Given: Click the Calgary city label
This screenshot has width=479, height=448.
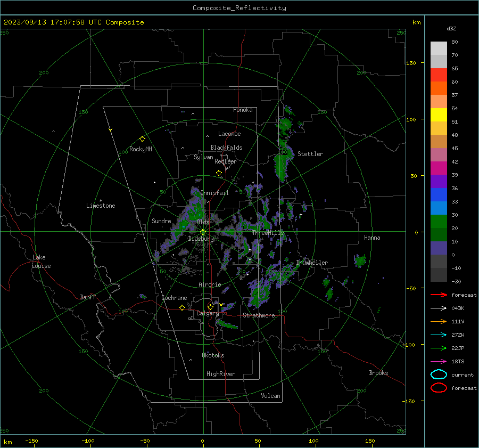Looking at the screenshot, I should pos(208,313).
